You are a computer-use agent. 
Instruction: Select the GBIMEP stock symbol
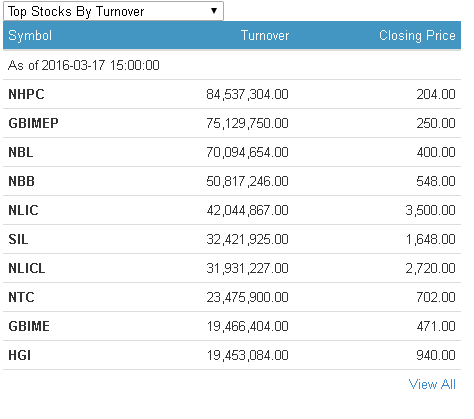[x=33, y=123]
